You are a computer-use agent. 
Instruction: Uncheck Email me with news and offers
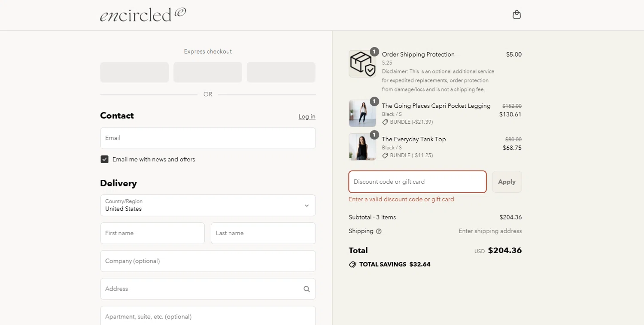pos(104,159)
